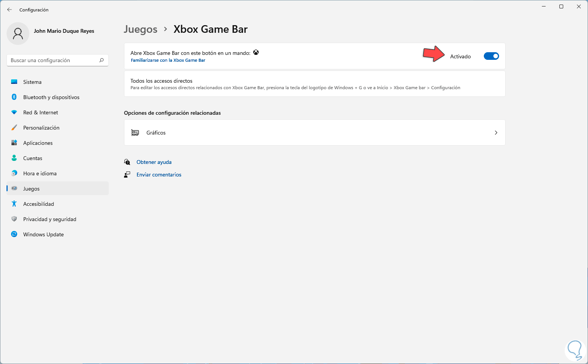This screenshot has height=364, width=588.
Task: Open the Aplicaciones section
Action: pyautogui.click(x=58, y=143)
